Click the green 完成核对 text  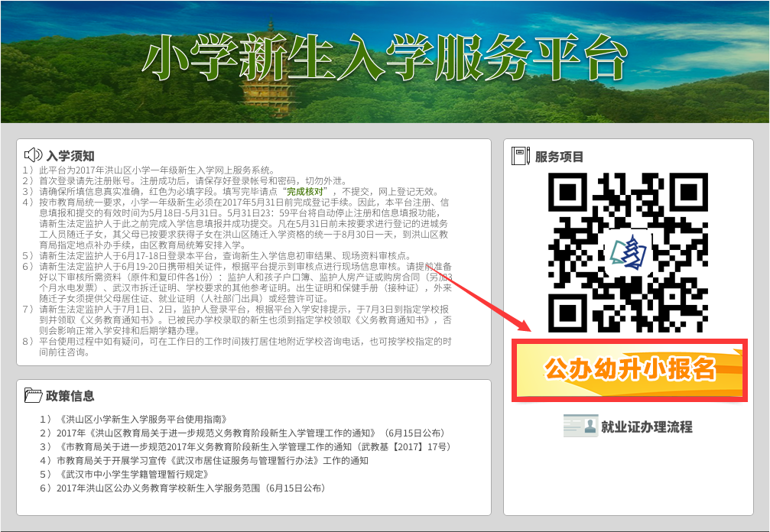point(306,191)
